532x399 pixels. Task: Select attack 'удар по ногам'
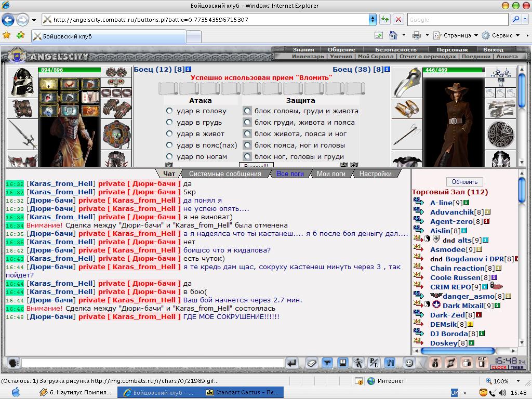(169, 156)
